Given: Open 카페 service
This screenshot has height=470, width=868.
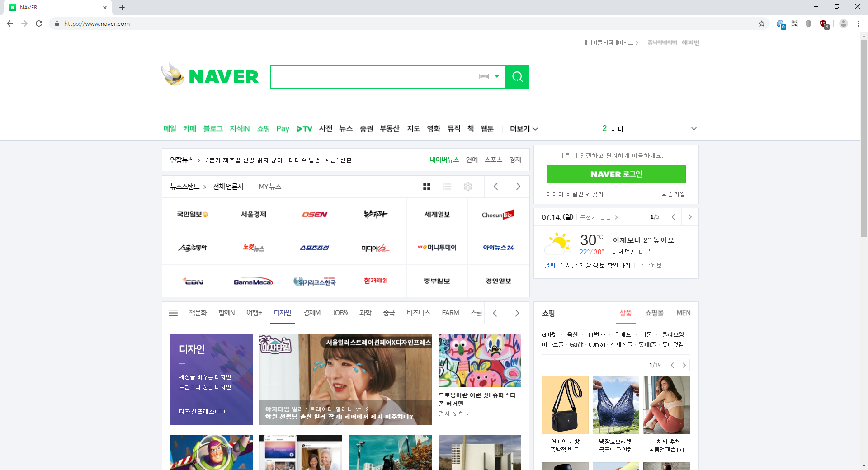Looking at the screenshot, I should point(190,129).
